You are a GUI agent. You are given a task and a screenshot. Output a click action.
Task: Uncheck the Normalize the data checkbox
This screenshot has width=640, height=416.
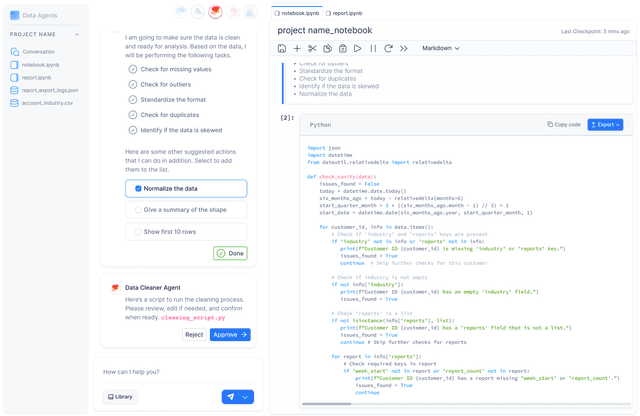pos(138,189)
